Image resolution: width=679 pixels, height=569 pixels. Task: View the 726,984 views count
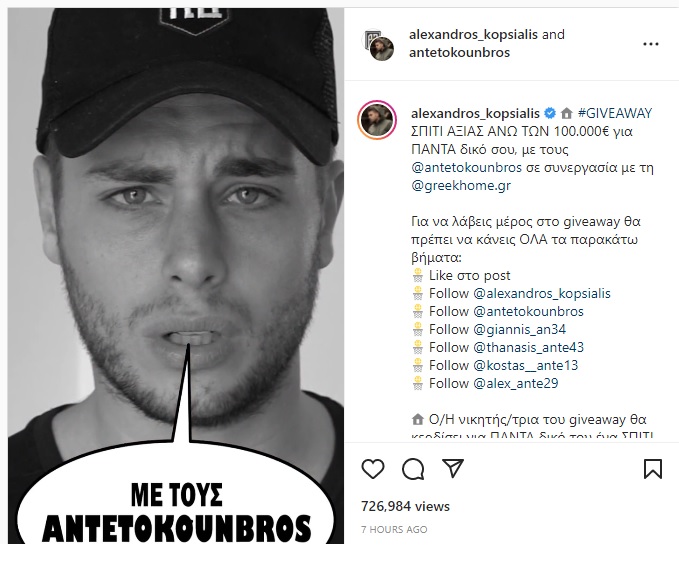pyautogui.click(x=405, y=506)
